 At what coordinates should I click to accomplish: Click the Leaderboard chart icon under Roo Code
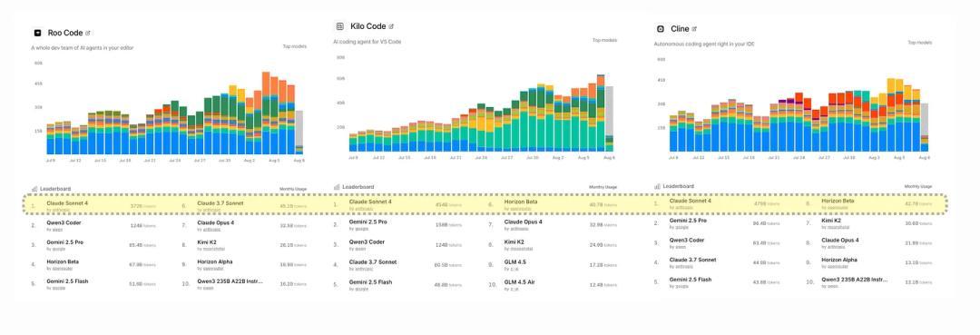tap(35, 188)
